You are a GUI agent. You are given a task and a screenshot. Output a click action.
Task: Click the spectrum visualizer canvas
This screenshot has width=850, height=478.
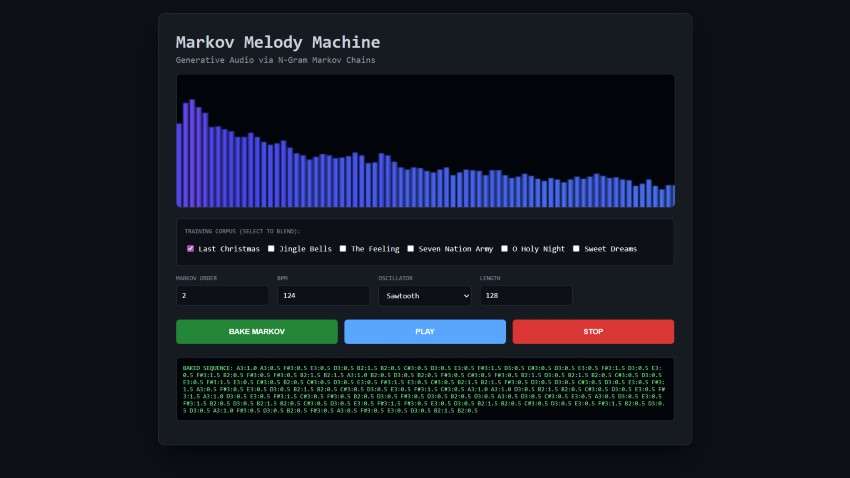[x=426, y=141]
